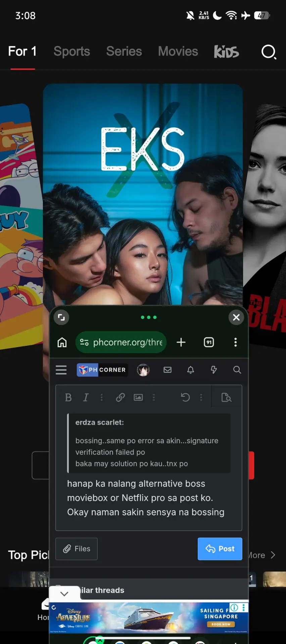Screen dimensions: 286x644
Task: Switch to the Sports tab
Action: (x=72, y=51)
